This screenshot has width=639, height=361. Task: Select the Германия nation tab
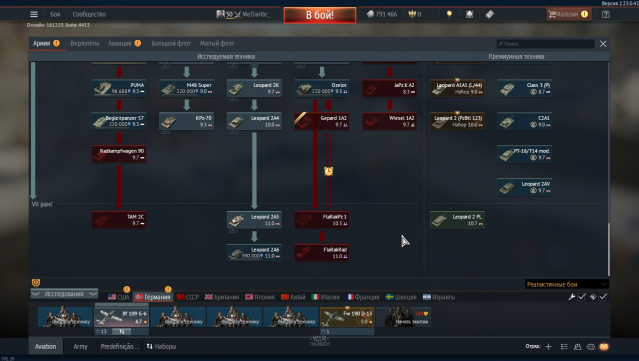[x=153, y=297]
